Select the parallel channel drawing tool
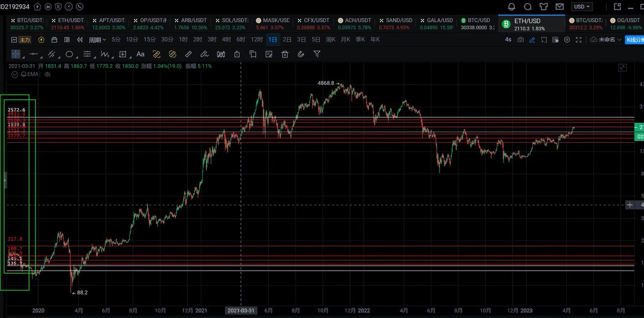 pyautogui.click(x=51, y=54)
